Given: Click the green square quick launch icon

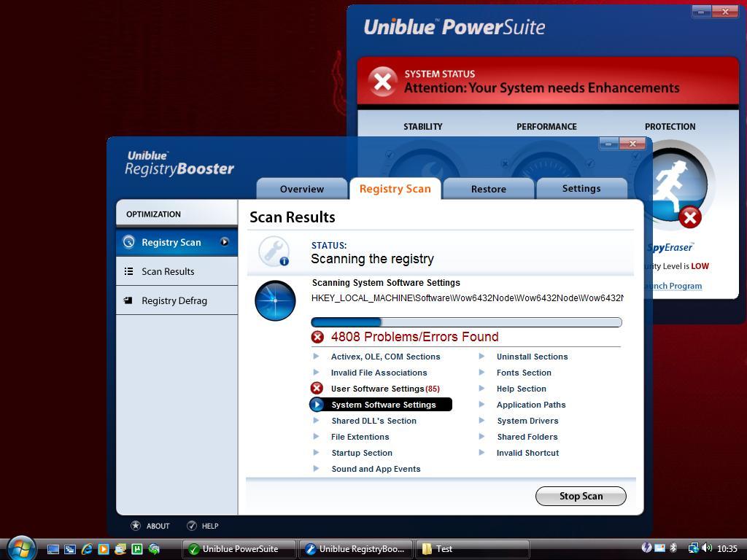Looking at the screenshot, I should 137,549.
